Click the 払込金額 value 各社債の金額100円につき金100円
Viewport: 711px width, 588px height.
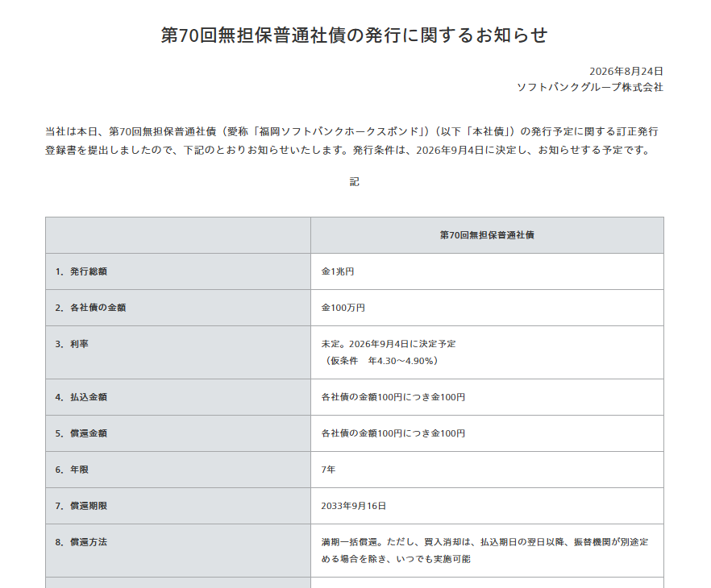393,397
